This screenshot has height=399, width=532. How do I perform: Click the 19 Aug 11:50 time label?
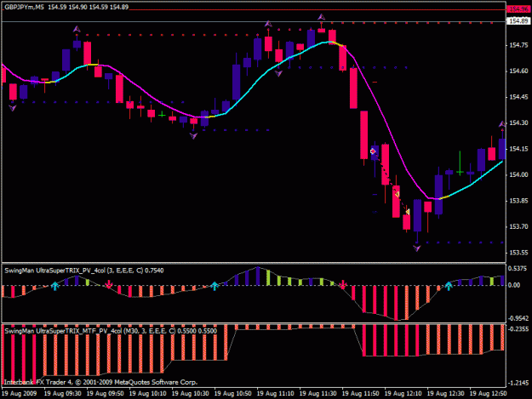[x=361, y=394]
